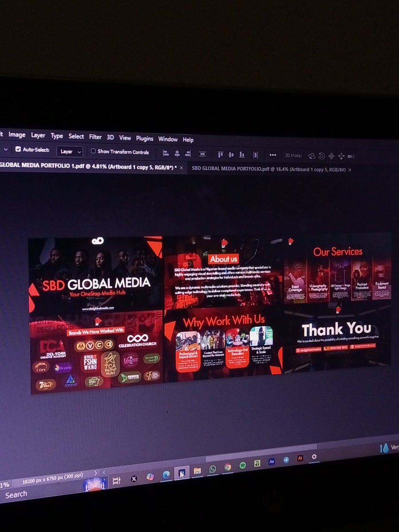
Task: Open the Filter menu
Action: click(x=95, y=137)
